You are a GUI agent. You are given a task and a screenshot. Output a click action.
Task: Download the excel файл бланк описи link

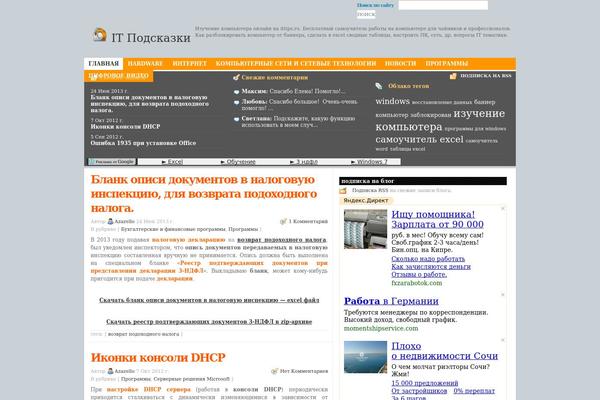[x=209, y=300]
